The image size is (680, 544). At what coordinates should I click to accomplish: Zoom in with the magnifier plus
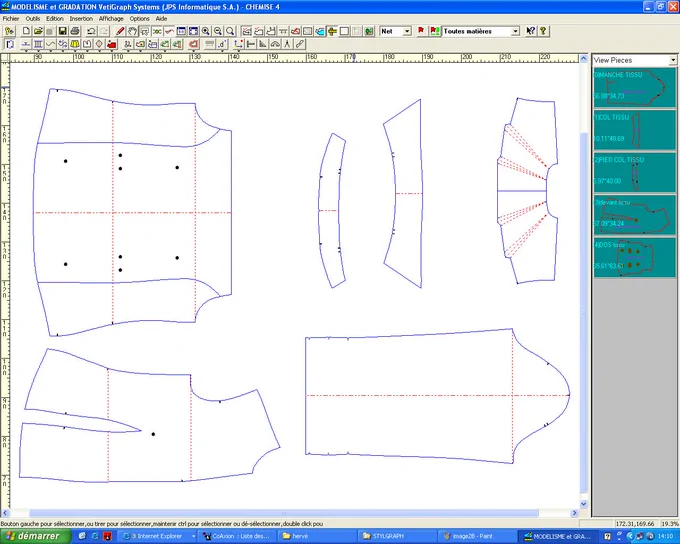tap(206, 31)
